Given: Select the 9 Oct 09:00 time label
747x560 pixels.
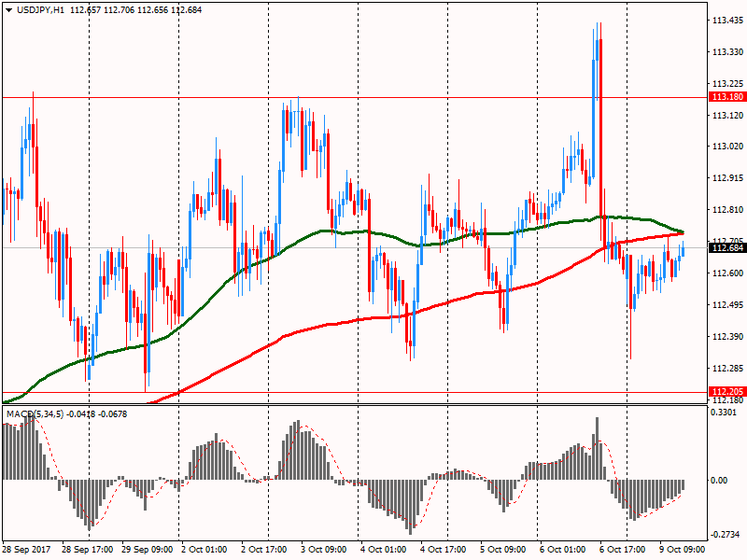Looking at the screenshot, I should click(x=683, y=550).
